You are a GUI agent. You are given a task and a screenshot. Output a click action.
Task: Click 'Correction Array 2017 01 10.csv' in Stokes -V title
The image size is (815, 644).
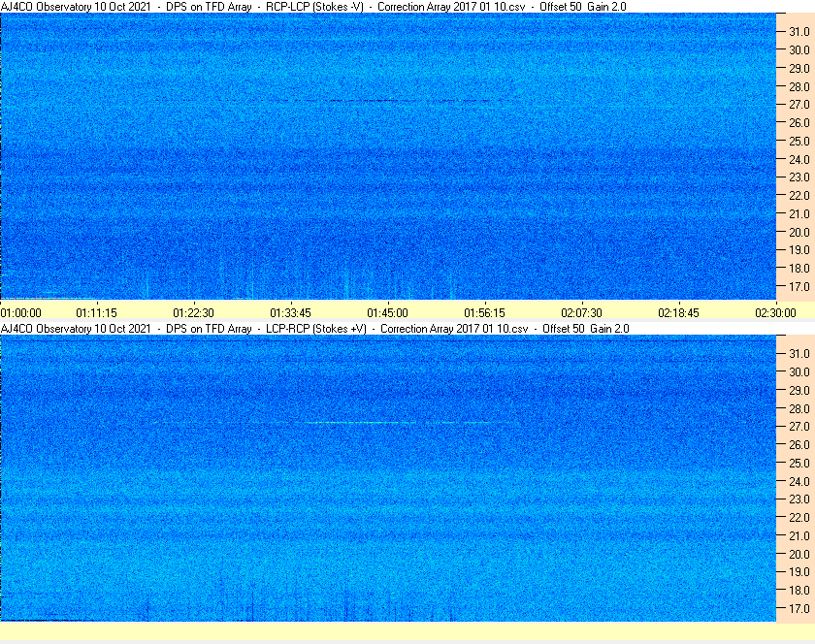click(451, 7)
